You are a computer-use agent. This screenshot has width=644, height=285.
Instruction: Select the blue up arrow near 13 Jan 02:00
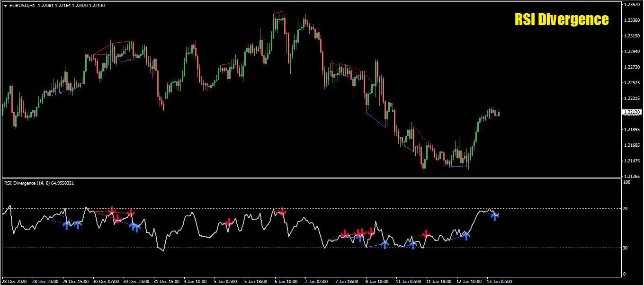click(495, 216)
